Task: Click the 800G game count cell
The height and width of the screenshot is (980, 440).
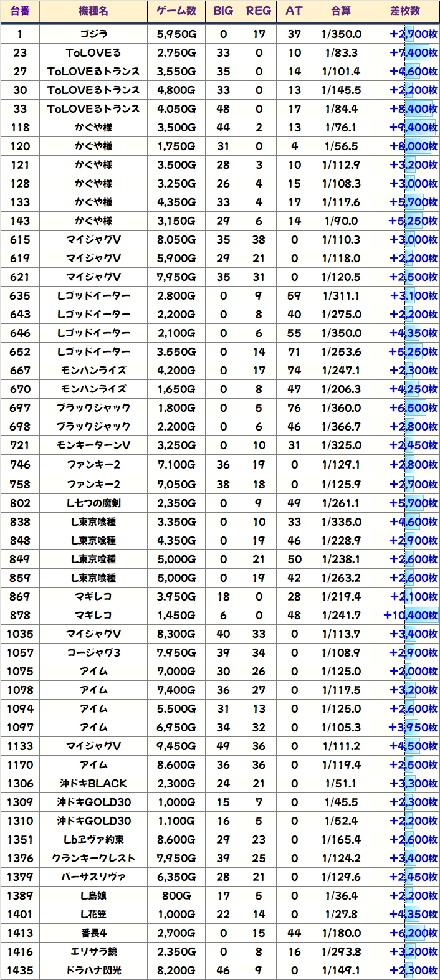Action: [176, 895]
